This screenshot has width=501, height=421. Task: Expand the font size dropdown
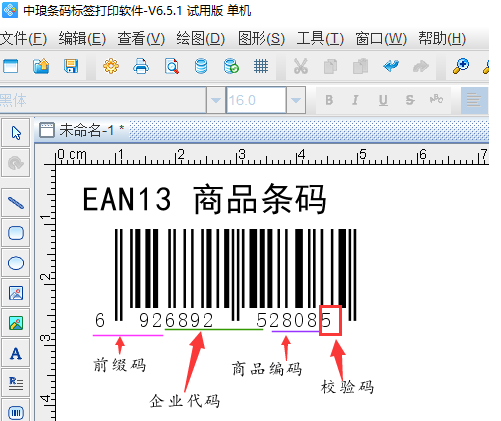pyautogui.click(x=296, y=100)
